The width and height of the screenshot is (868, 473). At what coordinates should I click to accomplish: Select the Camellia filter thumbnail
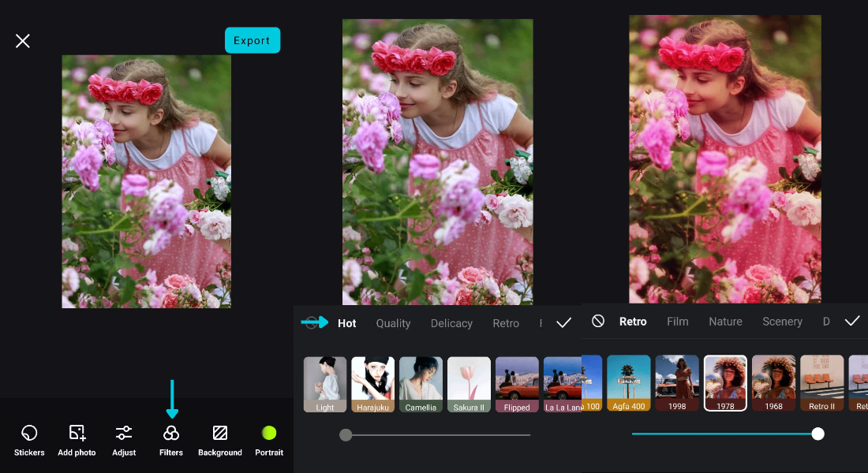pos(421,382)
